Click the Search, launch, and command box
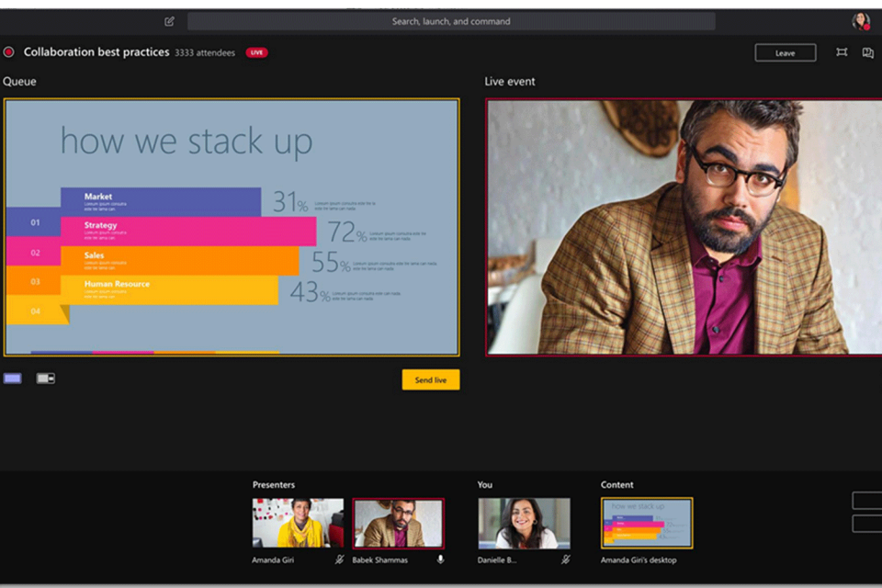 coord(451,21)
